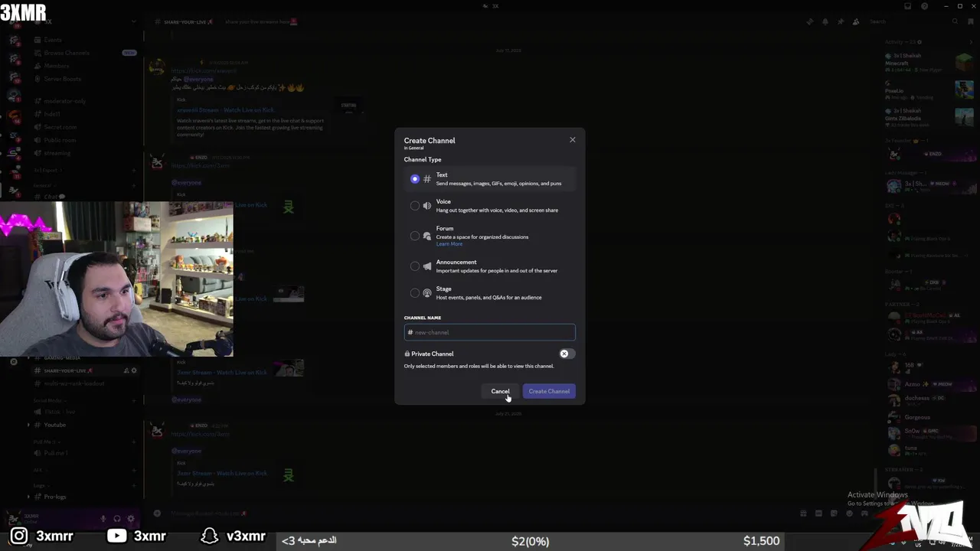Open invite icon on share-your-live channel

pyautogui.click(x=126, y=370)
